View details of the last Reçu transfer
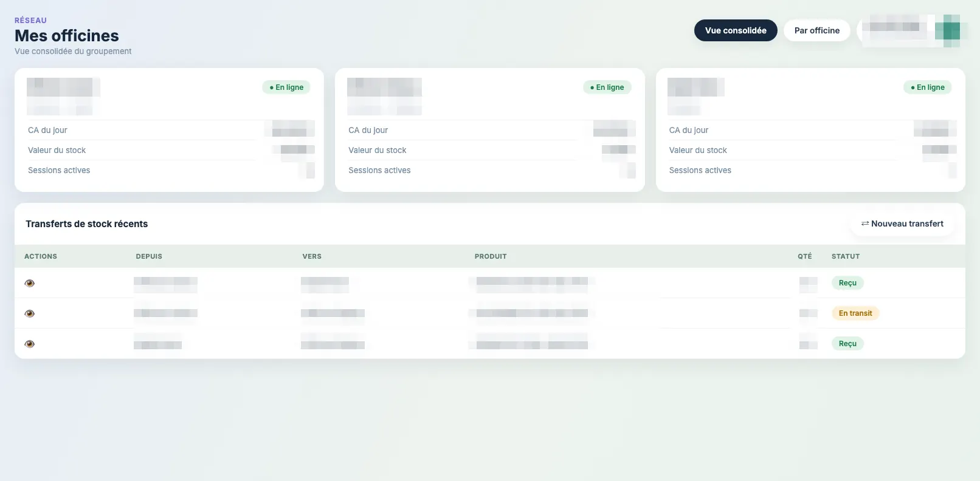The image size is (980, 481). click(x=29, y=344)
